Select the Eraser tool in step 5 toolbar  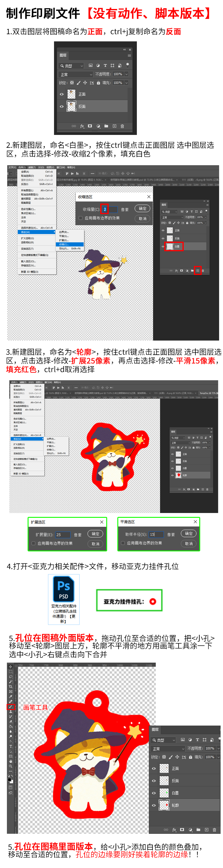tap(11, 722)
